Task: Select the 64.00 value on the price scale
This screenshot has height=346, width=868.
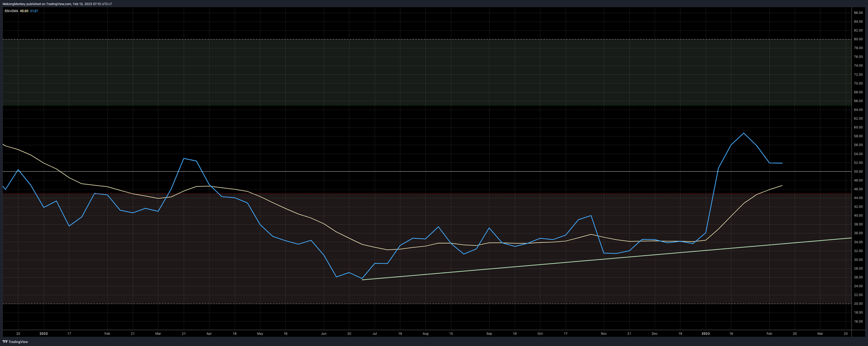Action: coord(858,110)
